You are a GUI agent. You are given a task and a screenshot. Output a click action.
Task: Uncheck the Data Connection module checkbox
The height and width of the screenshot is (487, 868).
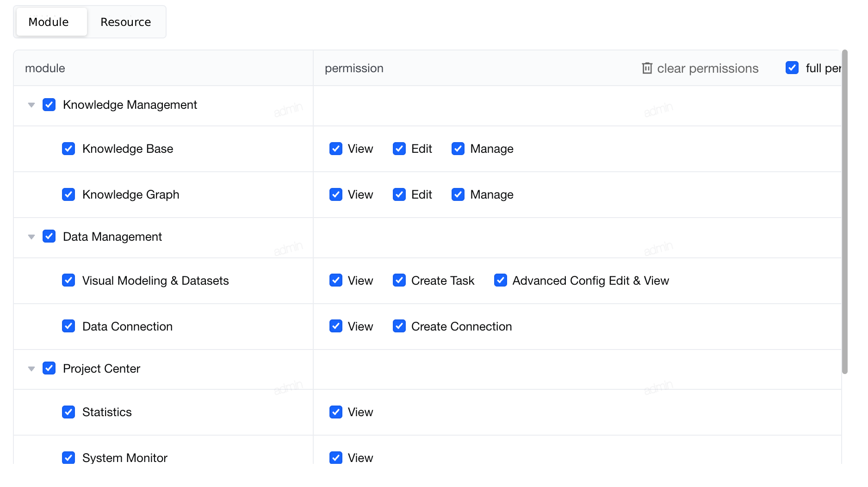click(x=68, y=326)
